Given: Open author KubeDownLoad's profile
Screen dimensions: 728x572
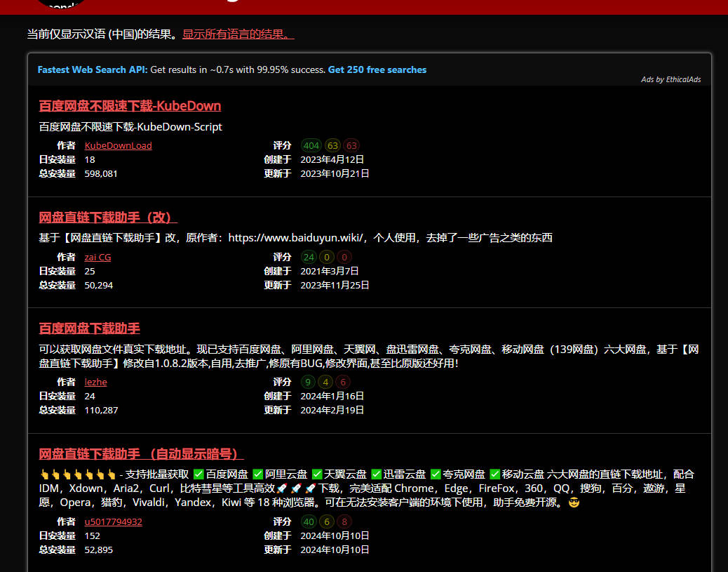Looking at the screenshot, I should pyautogui.click(x=118, y=145).
